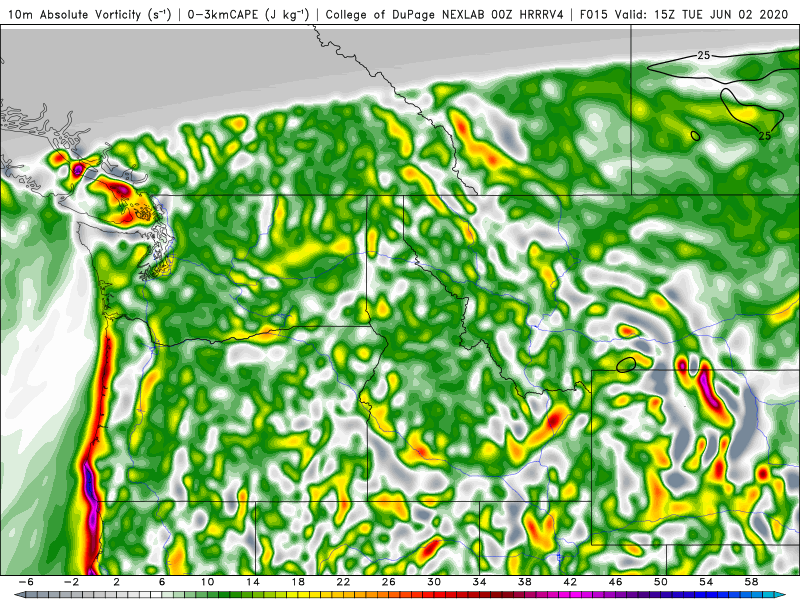Click the '50' colorbar tick label

[661, 582]
